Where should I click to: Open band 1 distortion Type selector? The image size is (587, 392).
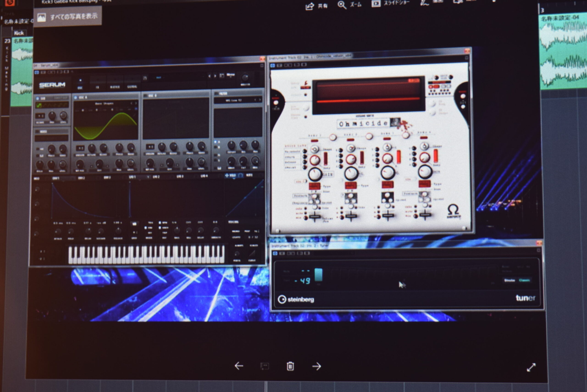tap(315, 186)
